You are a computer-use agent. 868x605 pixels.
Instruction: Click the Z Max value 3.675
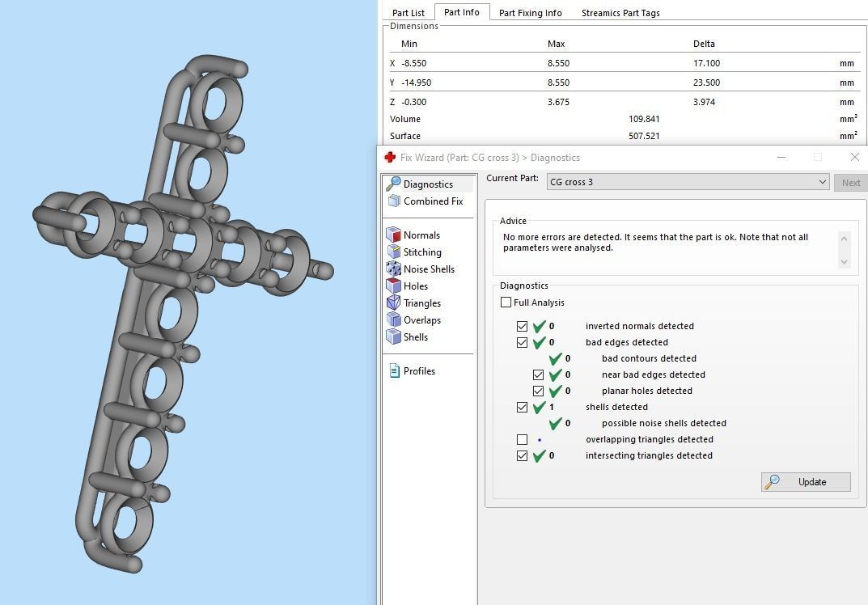558,102
